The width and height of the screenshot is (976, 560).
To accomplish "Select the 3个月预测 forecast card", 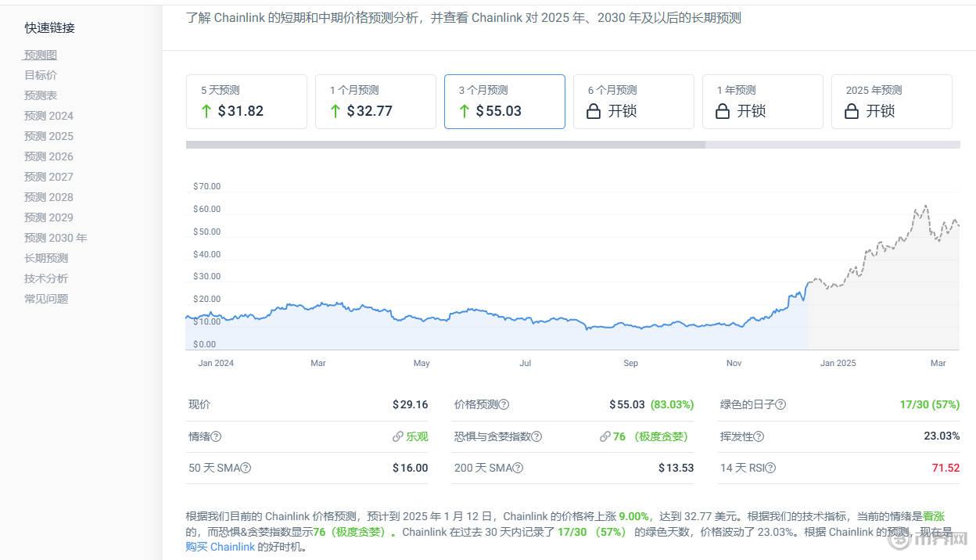I will [x=504, y=102].
